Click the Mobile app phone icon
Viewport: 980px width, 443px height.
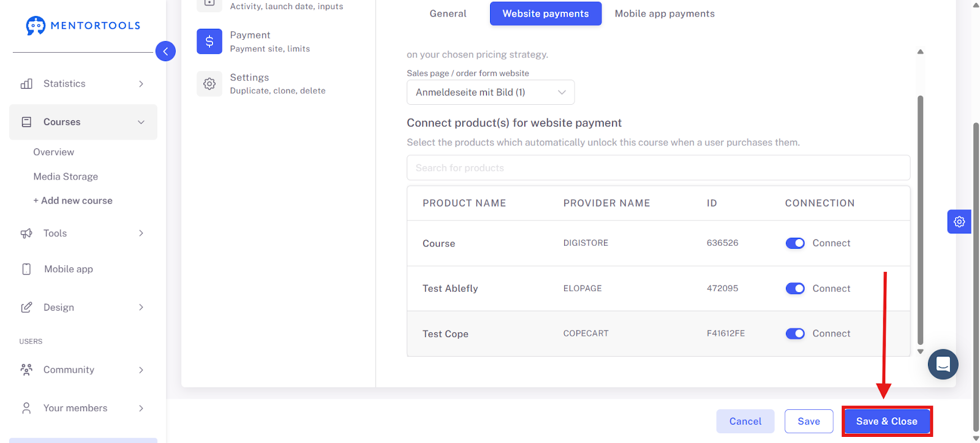pyautogui.click(x=26, y=269)
